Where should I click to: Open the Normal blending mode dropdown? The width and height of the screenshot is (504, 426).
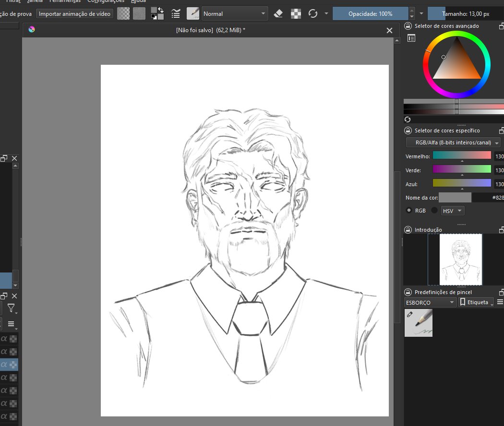click(x=235, y=14)
